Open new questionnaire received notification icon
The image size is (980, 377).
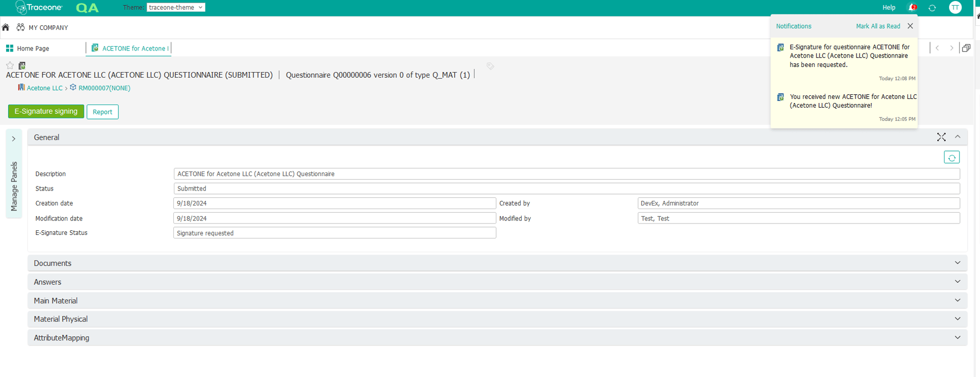point(780,97)
